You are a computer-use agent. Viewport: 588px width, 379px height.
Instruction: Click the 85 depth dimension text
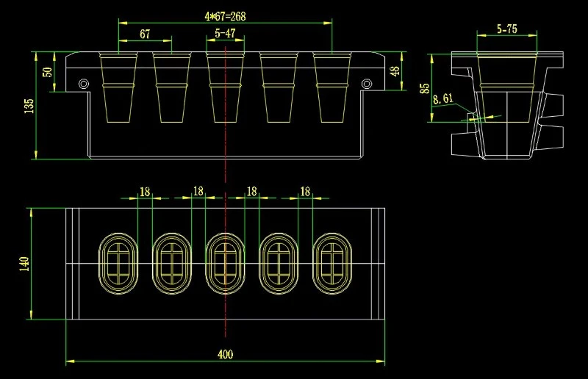coord(424,88)
